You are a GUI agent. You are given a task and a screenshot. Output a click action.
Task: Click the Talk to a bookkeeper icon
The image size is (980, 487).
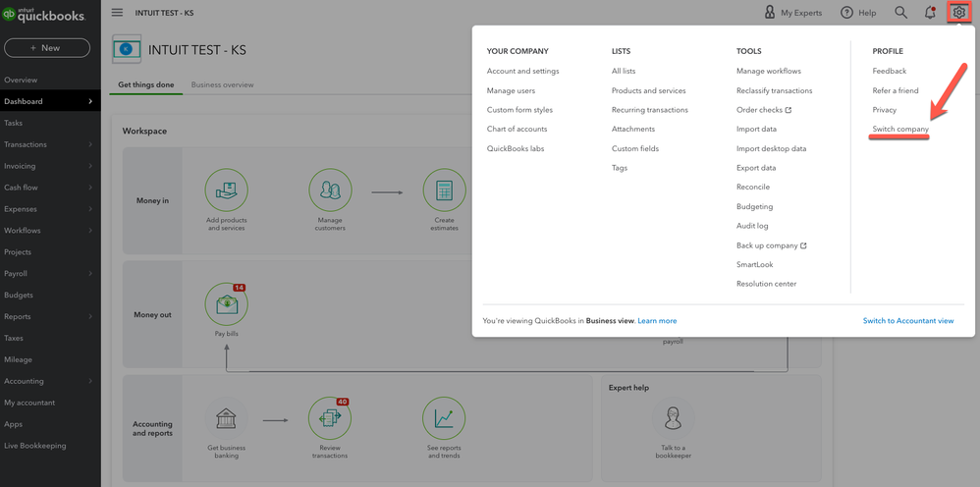coord(673,417)
